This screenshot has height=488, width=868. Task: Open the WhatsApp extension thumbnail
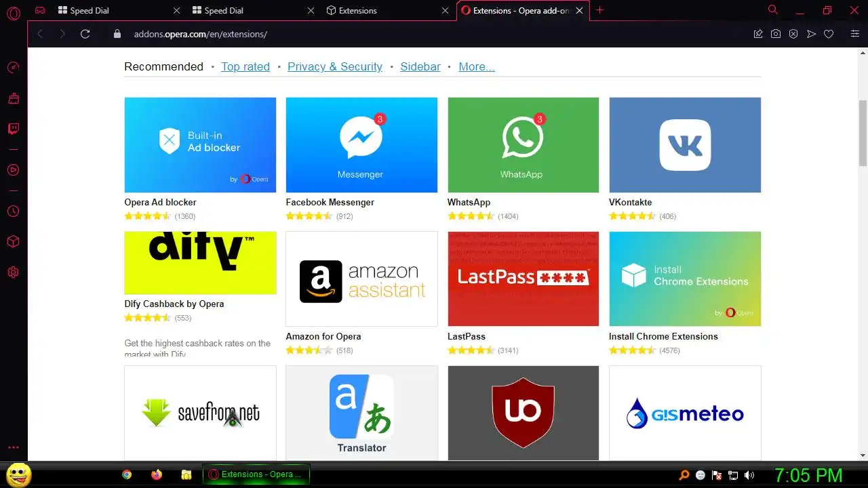pyautogui.click(x=523, y=145)
